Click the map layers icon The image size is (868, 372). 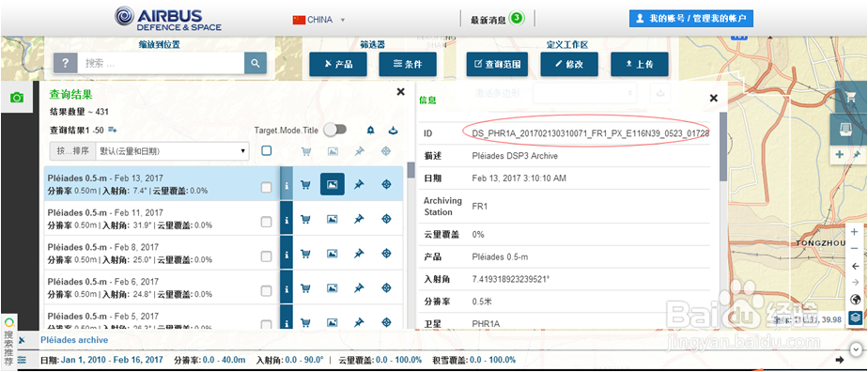click(x=855, y=318)
